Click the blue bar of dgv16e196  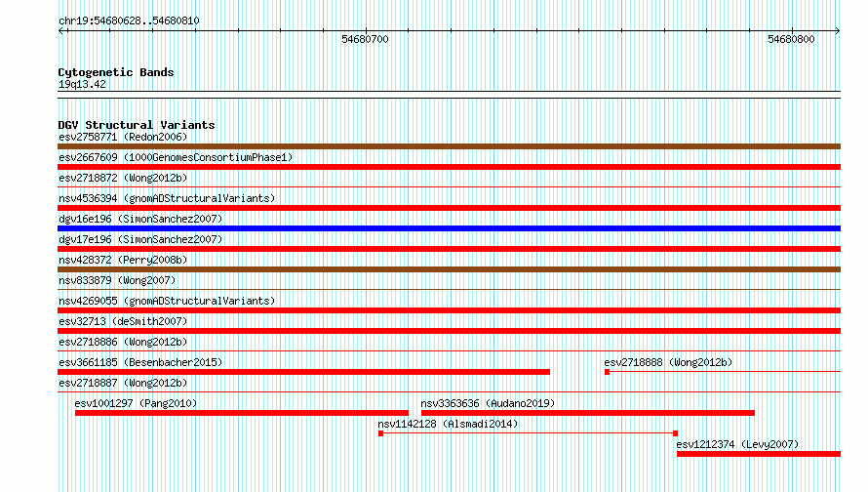(x=449, y=228)
